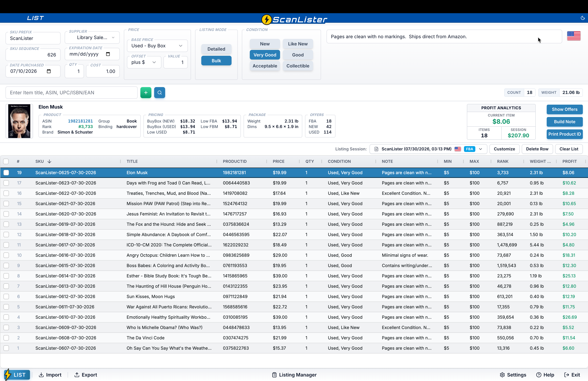This screenshot has height=381, width=588.
Task: Set condition to Collectible
Action: pyautogui.click(x=298, y=66)
